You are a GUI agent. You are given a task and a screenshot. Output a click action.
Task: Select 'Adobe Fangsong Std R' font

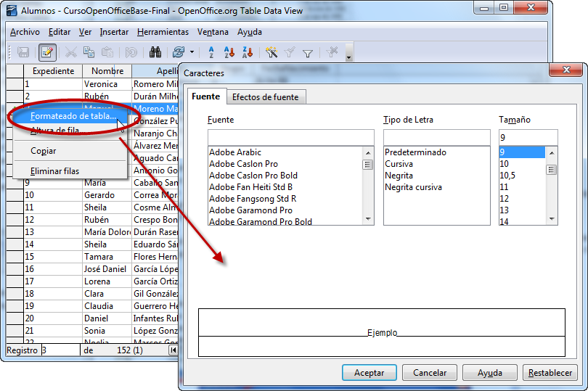[285, 199]
